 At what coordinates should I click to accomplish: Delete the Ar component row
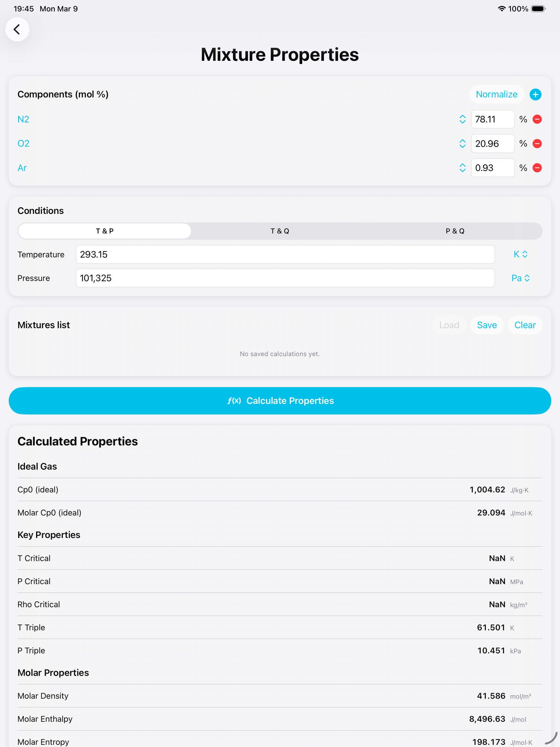537,168
